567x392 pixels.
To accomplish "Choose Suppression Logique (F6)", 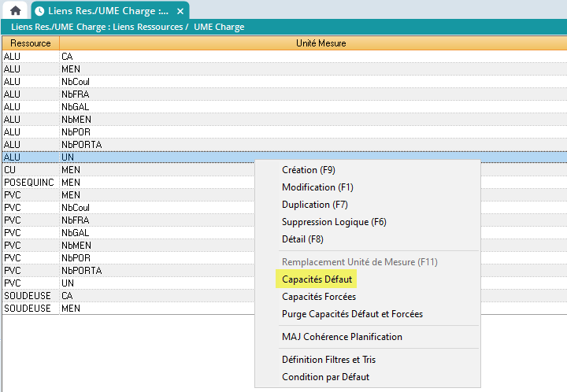I will [x=334, y=222].
